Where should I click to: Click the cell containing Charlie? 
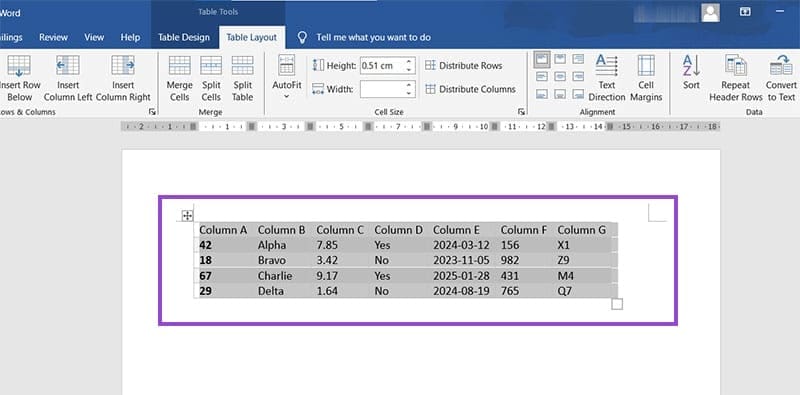click(x=282, y=276)
